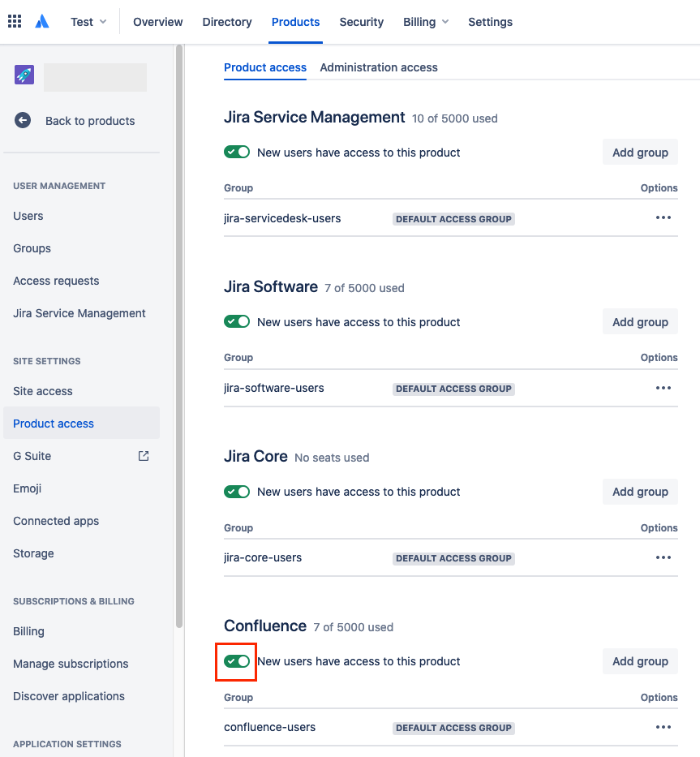
Task: Open the Settings tab
Action: point(490,22)
